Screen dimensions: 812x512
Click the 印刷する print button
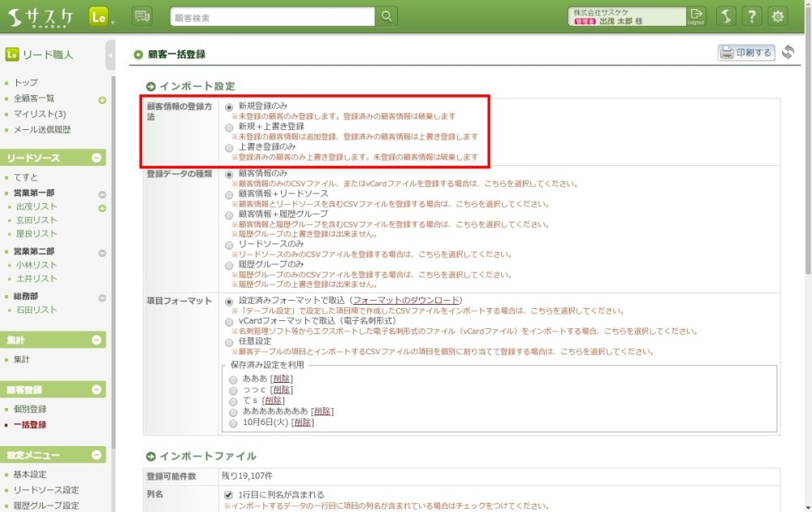745,53
